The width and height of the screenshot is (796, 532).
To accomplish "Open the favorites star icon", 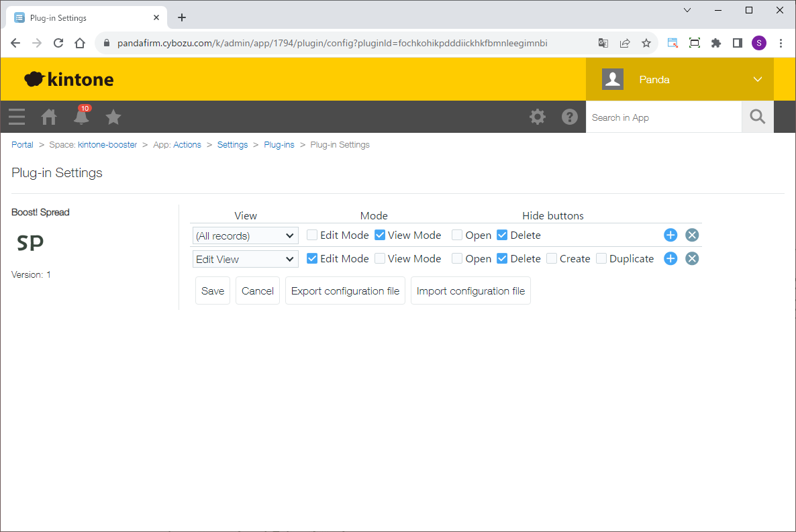I will coord(113,117).
